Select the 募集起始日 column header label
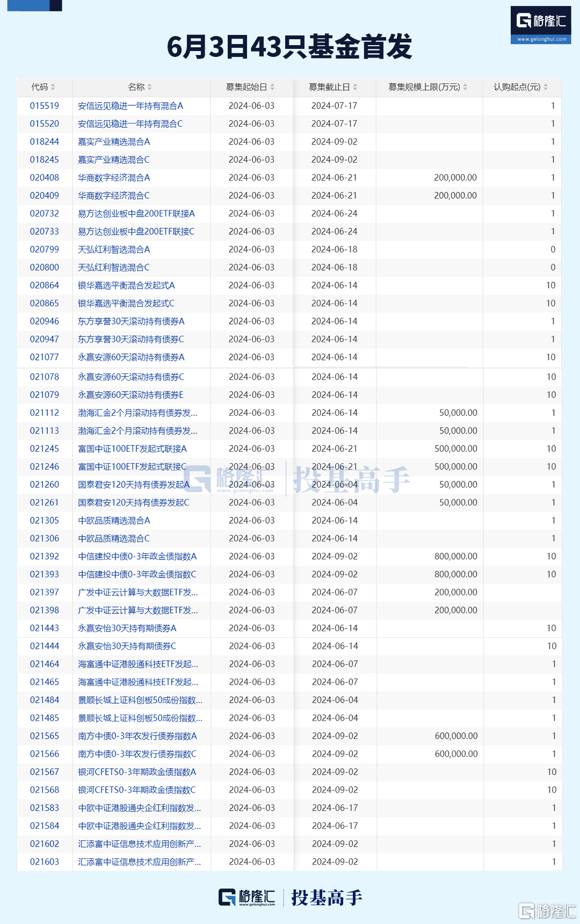580x924 pixels. click(247, 87)
